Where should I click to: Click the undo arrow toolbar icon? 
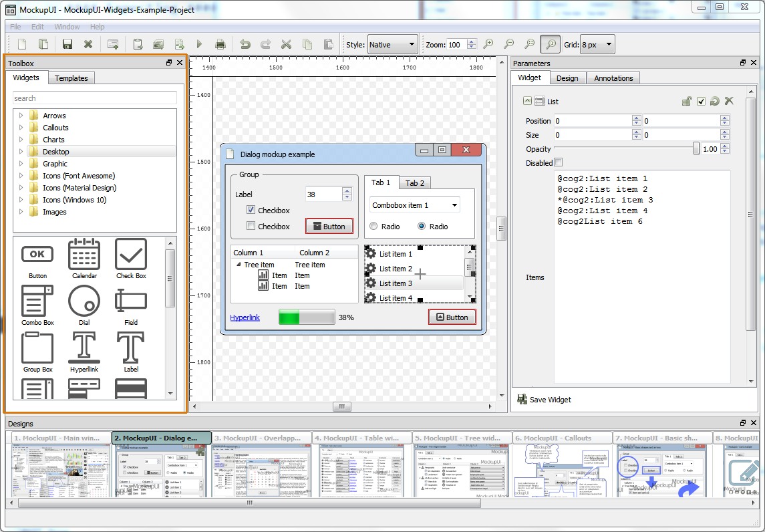coord(245,44)
